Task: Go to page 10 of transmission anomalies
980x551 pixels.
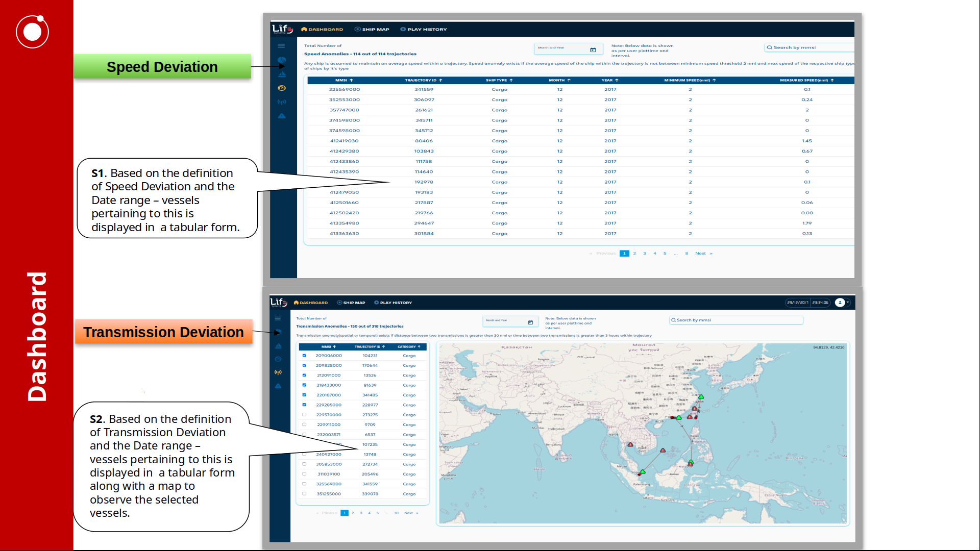Action: click(x=396, y=513)
